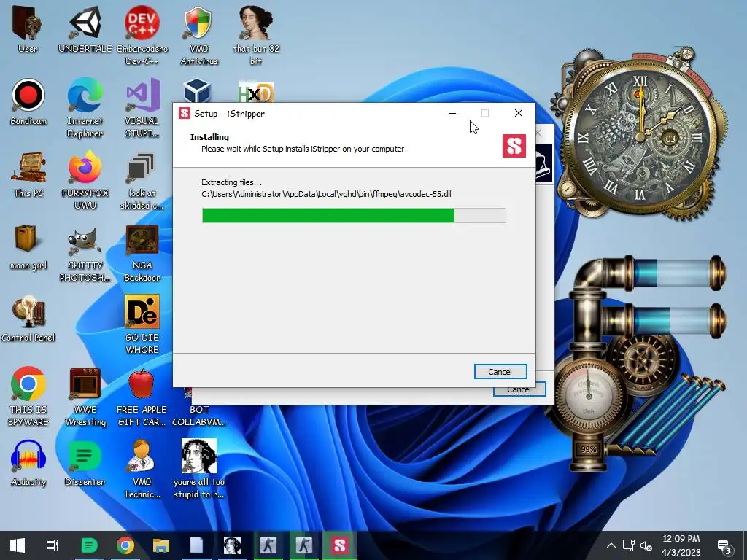Launch Audacity from the desktop

click(28, 463)
